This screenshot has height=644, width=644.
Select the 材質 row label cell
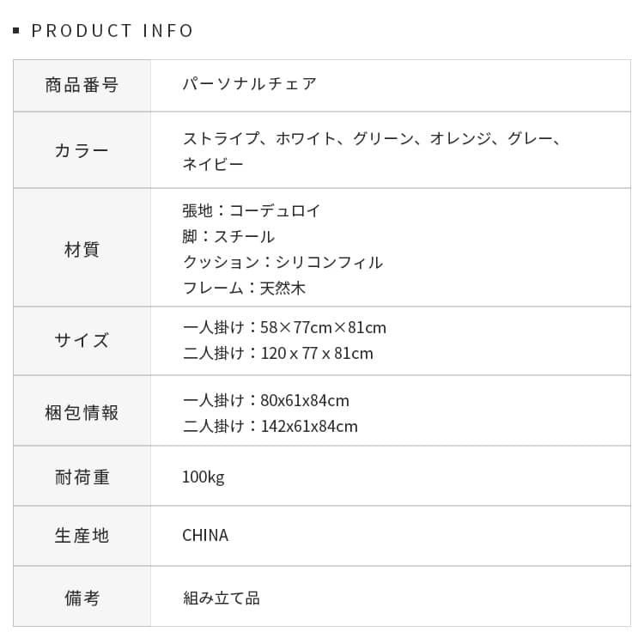point(82,250)
